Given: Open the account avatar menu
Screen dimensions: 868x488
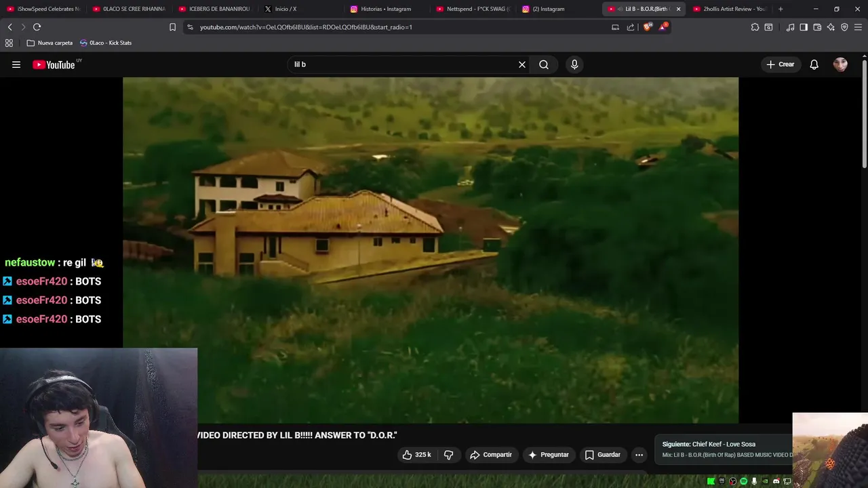Looking at the screenshot, I should [840, 64].
